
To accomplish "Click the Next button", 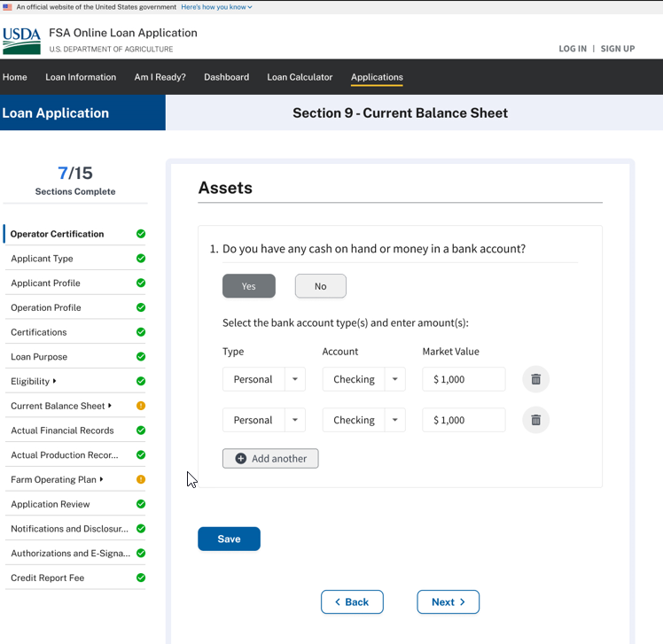I will (448, 602).
